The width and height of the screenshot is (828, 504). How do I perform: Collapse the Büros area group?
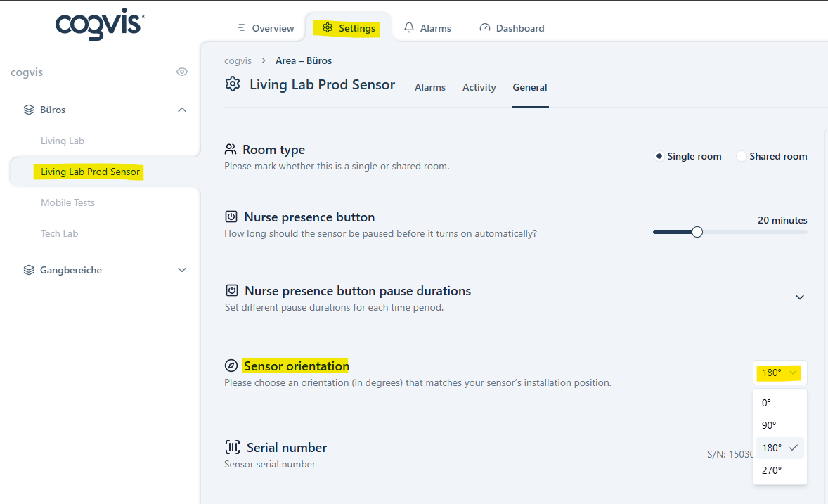(x=182, y=110)
